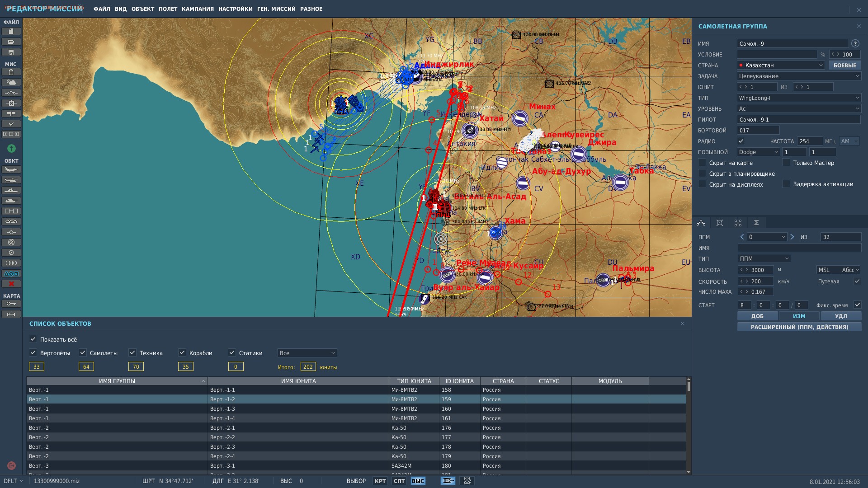Click the red X delete object icon
Screen dimensions: 868x488
(x=11, y=284)
